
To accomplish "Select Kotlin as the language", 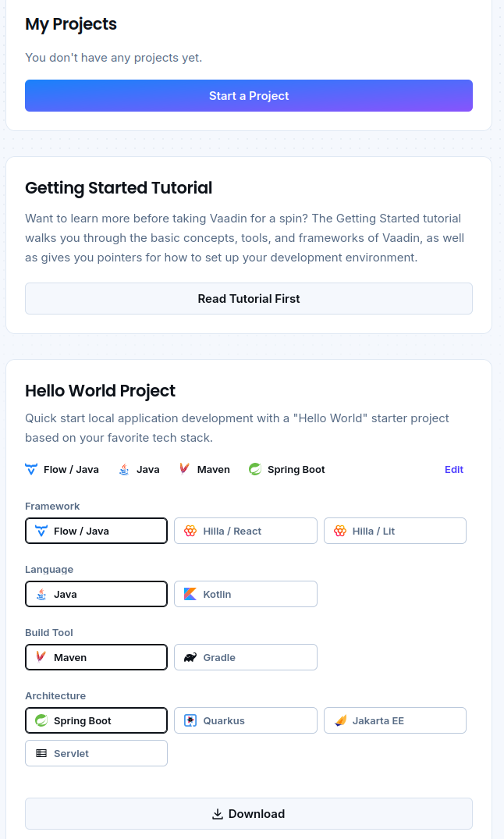I will coord(245,594).
